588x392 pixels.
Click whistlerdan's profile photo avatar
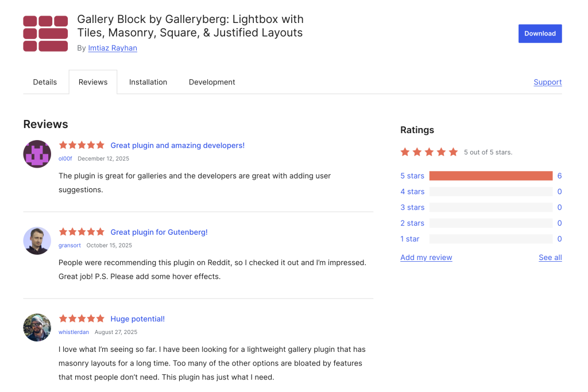point(37,327)
